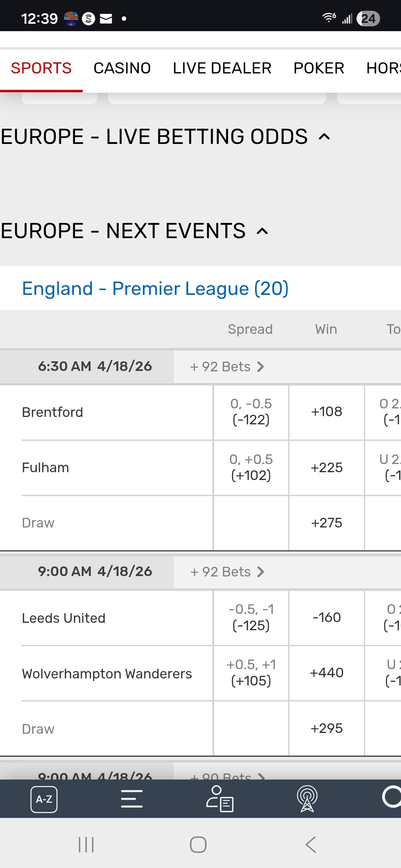Expand +92 Bets for Brentford match
The width and height of the screenshot is (401, 868).
(227, 366)
